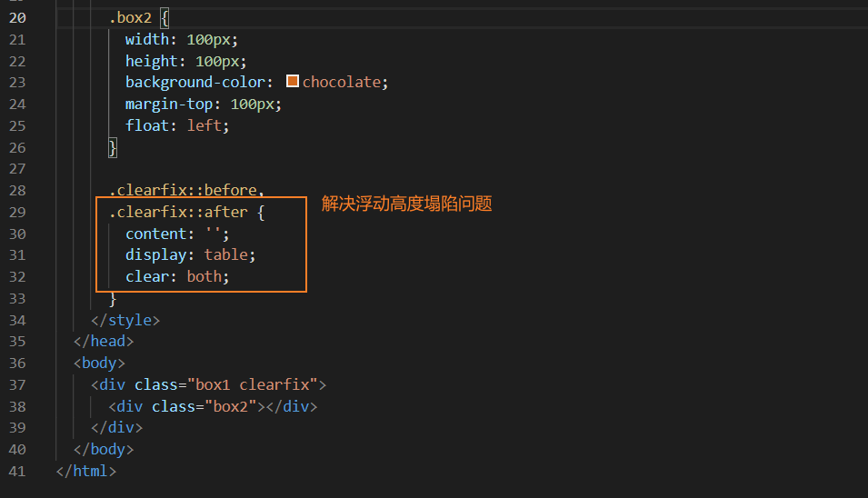The height and width of the screenshot is (498, 868).
Task: Click the 'both' value on line 32
Action: [205, 276]
